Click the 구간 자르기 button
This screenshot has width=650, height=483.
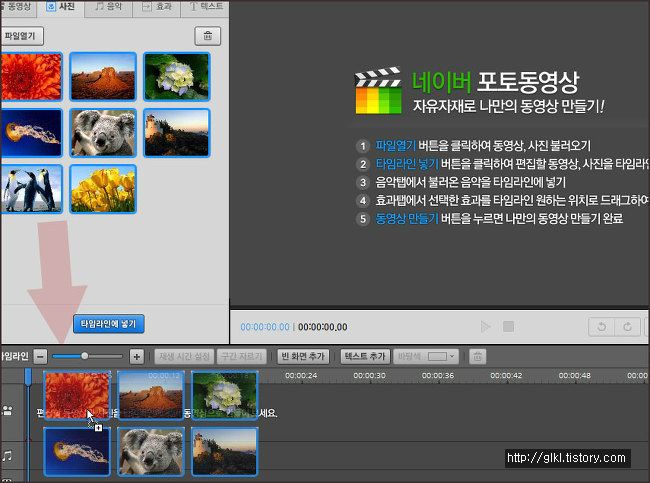pyautogui.click(x=241, y=356)
